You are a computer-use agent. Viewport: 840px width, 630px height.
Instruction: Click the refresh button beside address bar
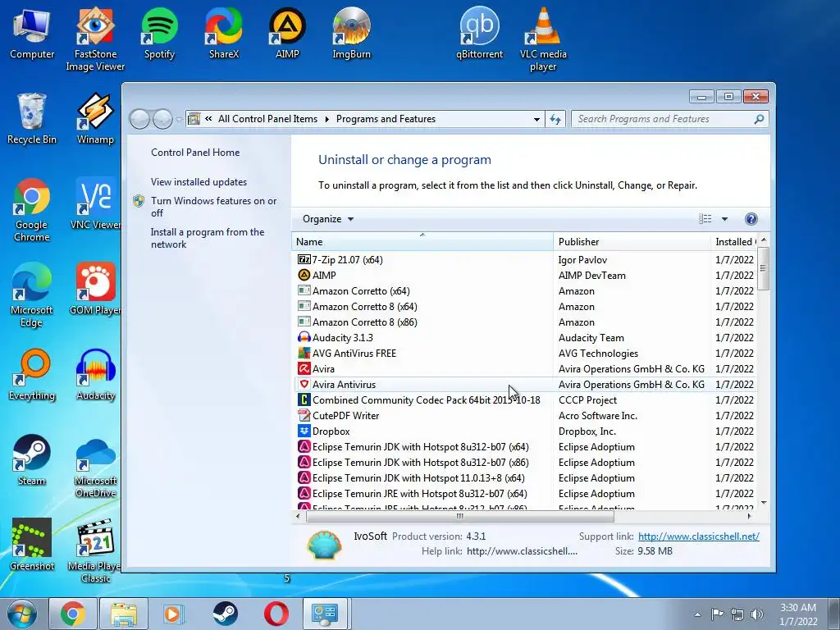pyautogui.click(x=555, y=119)
